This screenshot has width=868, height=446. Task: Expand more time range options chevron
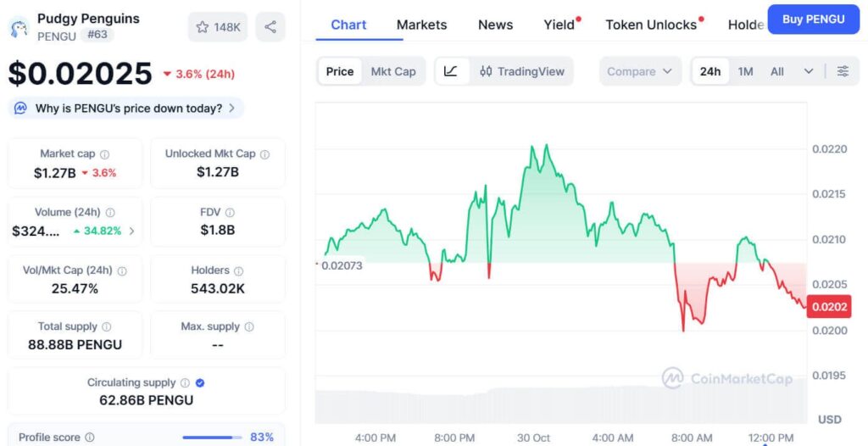(809, 71)
